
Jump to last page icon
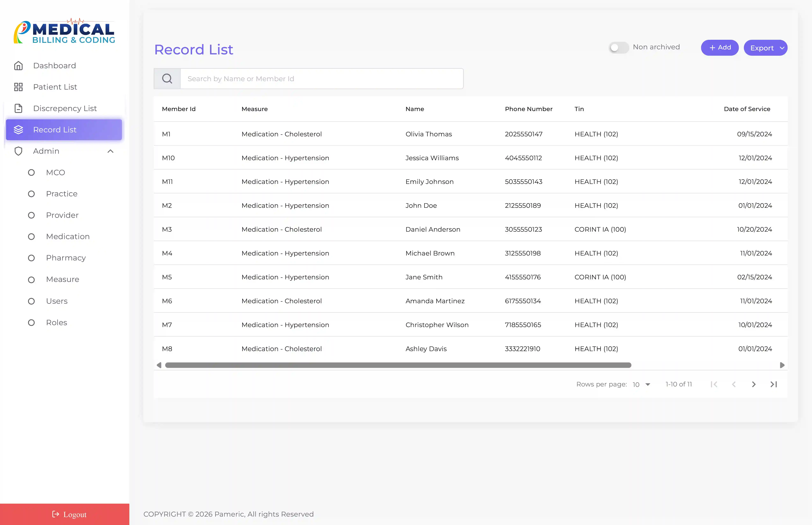773,385
